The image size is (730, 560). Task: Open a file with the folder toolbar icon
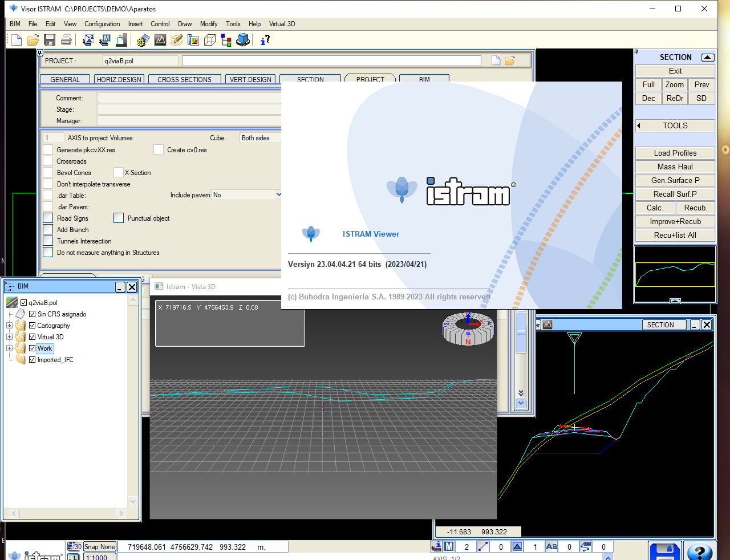coord(33,40)
